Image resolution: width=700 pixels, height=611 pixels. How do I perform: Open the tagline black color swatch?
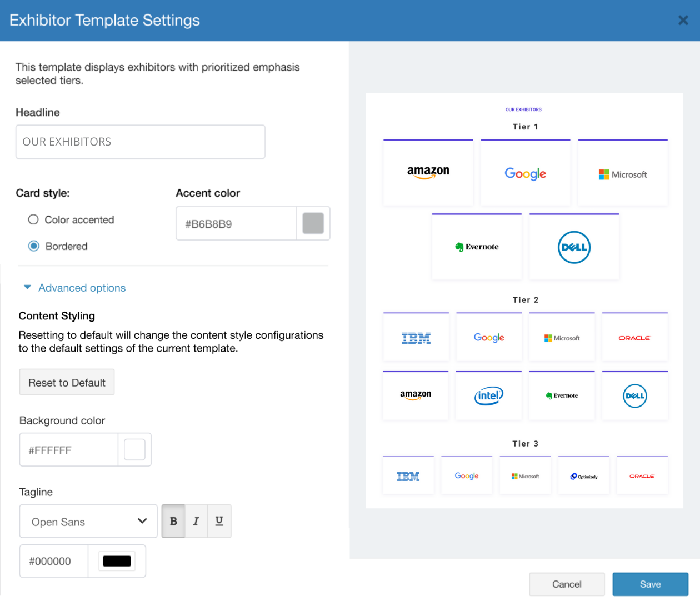tap(117, 561)
